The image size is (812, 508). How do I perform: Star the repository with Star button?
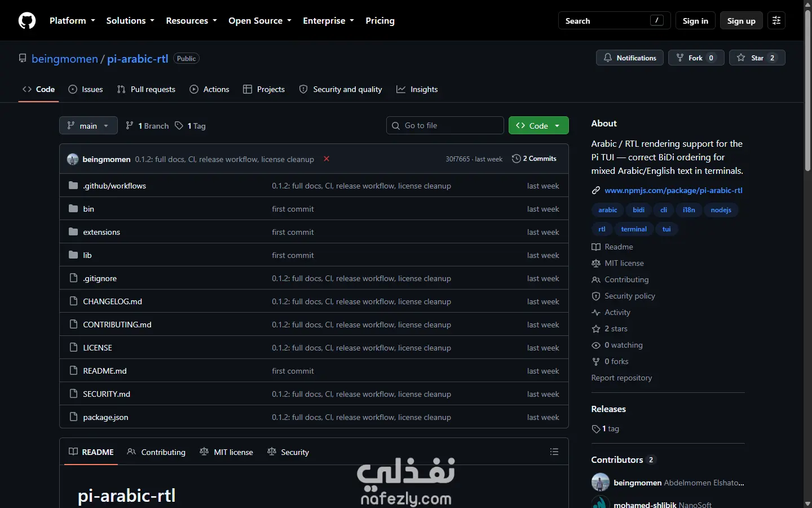[757, 58]
